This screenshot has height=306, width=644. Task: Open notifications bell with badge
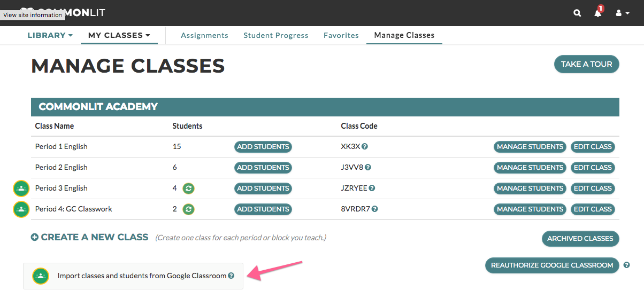point(599,12)
